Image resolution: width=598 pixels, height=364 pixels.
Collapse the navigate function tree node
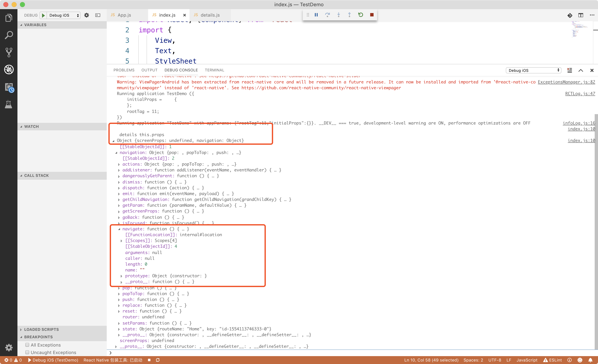119,229
